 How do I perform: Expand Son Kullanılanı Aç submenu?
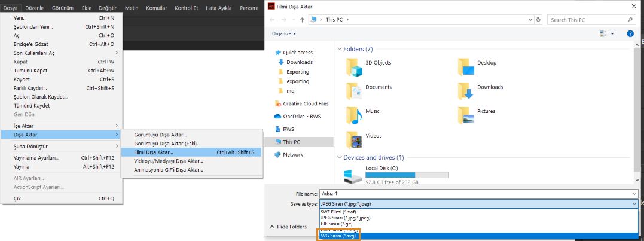click(x=61, y=53)
